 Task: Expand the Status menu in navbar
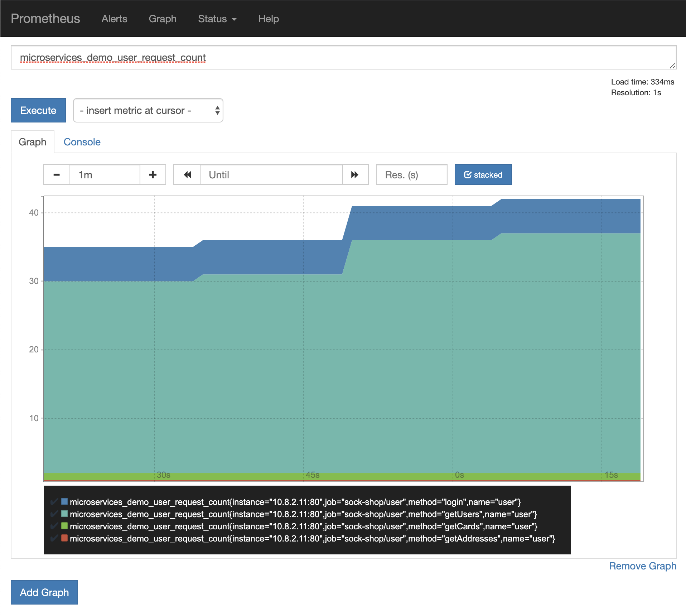click(217, 19)
